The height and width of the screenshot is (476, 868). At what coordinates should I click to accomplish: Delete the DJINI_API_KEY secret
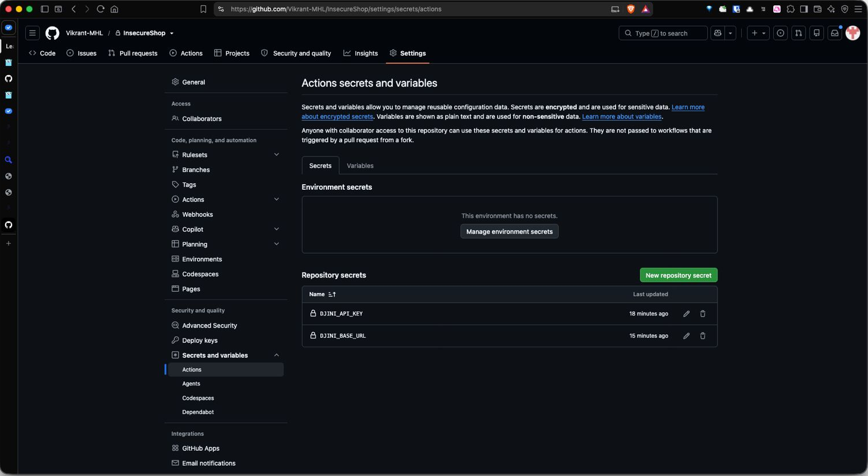point(703,314)
